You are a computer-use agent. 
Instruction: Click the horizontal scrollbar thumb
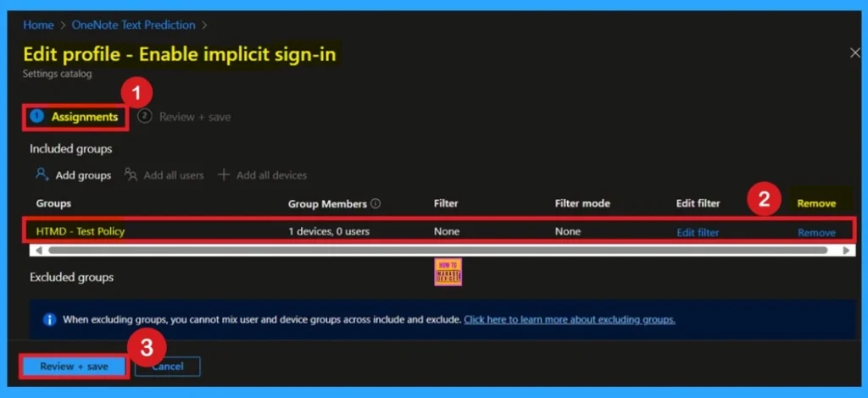[x=438, y=251]
